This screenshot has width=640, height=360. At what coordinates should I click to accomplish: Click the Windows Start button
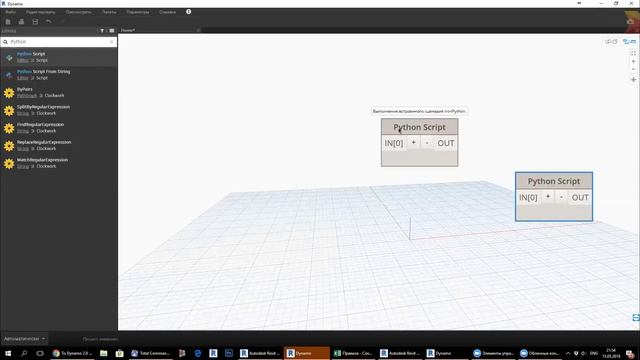8,353
